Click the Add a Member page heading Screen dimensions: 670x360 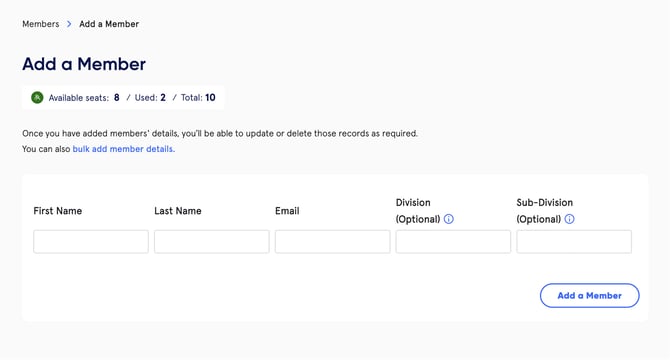coord(84,64)
